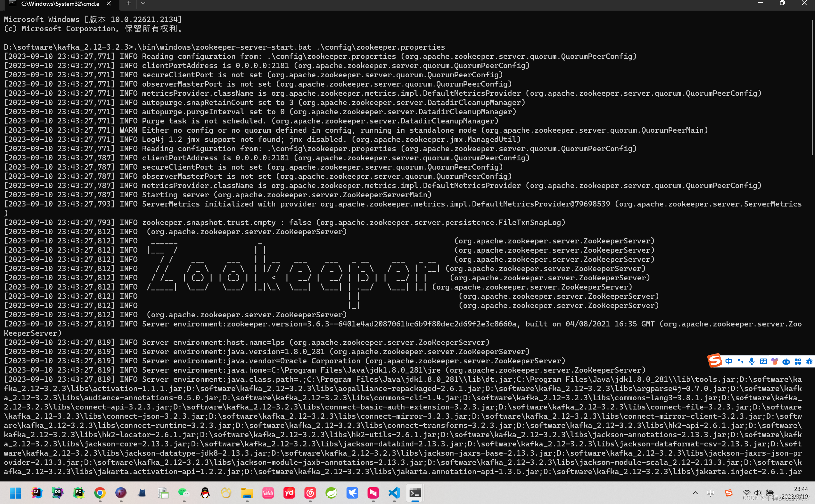Open File Explorer from the taskbar
This screenshot has height=504, width=815.
click(247, 493)
